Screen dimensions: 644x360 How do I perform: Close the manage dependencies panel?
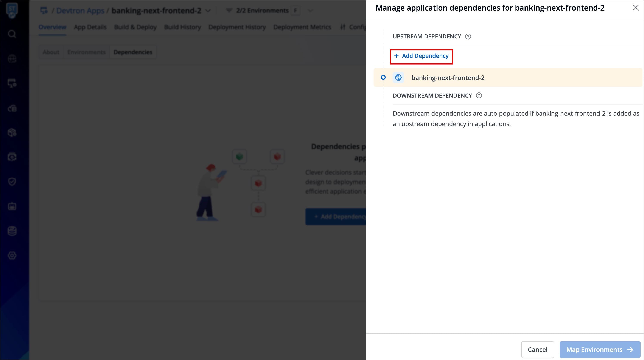[x=636, y=8]
